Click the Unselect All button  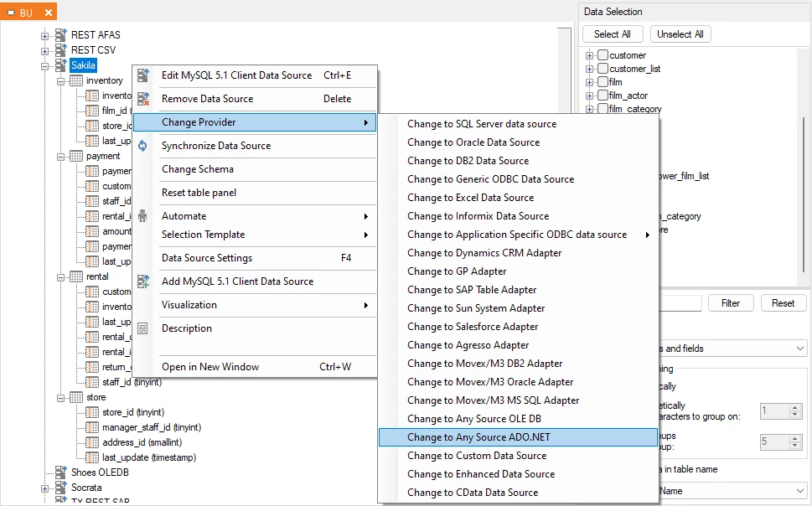coord(680,34)
